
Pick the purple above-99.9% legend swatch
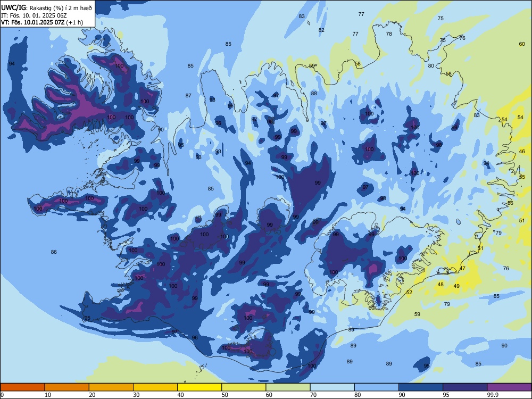(x=509, y=387)
